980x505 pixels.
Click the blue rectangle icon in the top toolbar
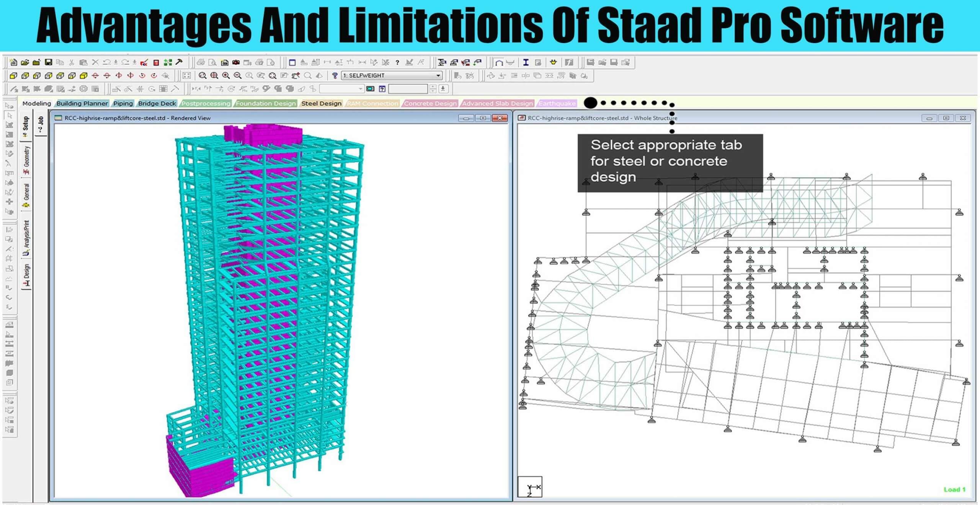(x=292, y=62)
